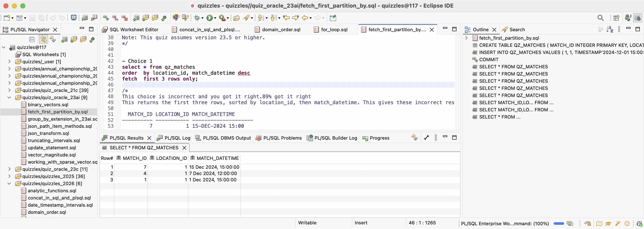644x229 pixels.
Task: Maximize the SQL Worksheet Editor area
Action: 455,29
